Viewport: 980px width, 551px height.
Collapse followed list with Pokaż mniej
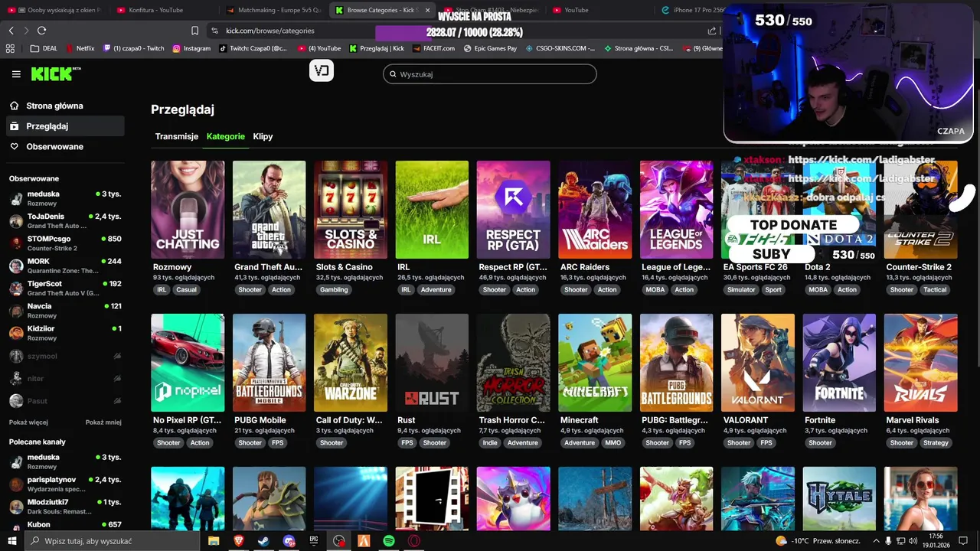103,422
